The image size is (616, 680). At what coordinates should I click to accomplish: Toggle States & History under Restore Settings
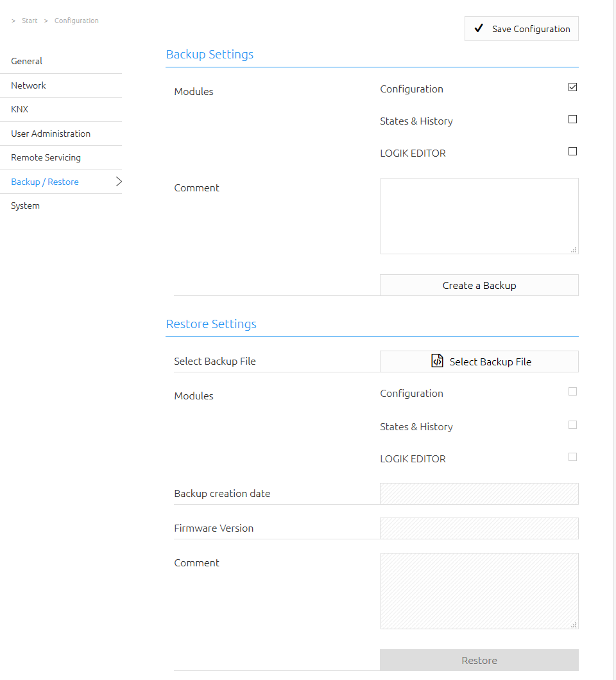[572, 425]
